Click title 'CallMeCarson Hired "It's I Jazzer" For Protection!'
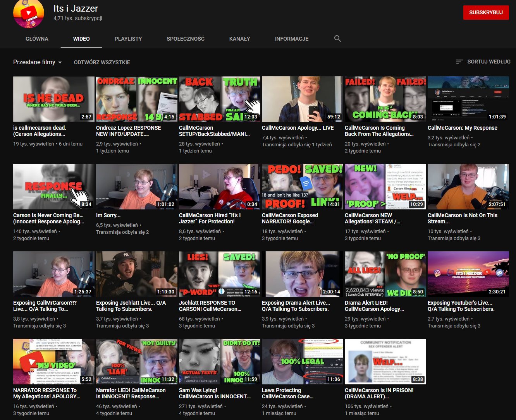 coord(210,218)
